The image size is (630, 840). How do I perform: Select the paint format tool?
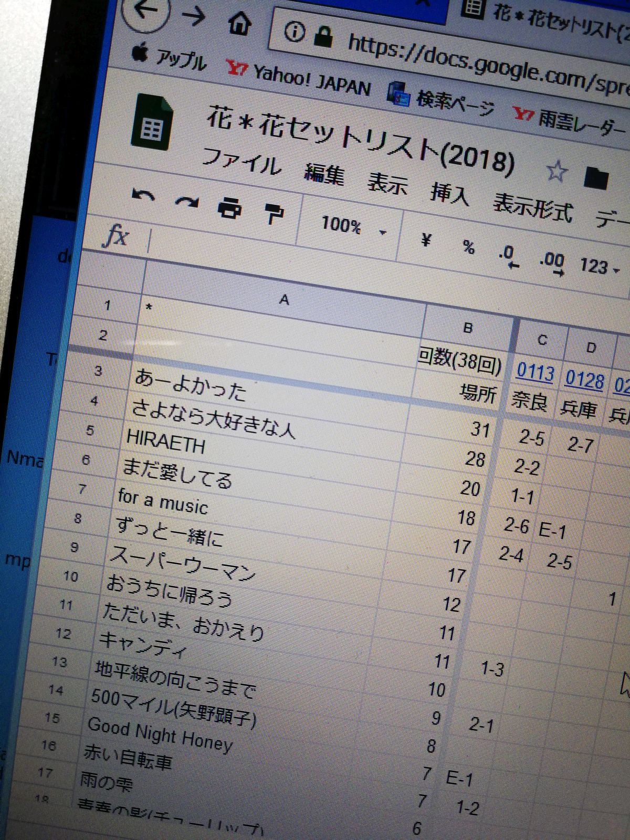click(274, 214)
